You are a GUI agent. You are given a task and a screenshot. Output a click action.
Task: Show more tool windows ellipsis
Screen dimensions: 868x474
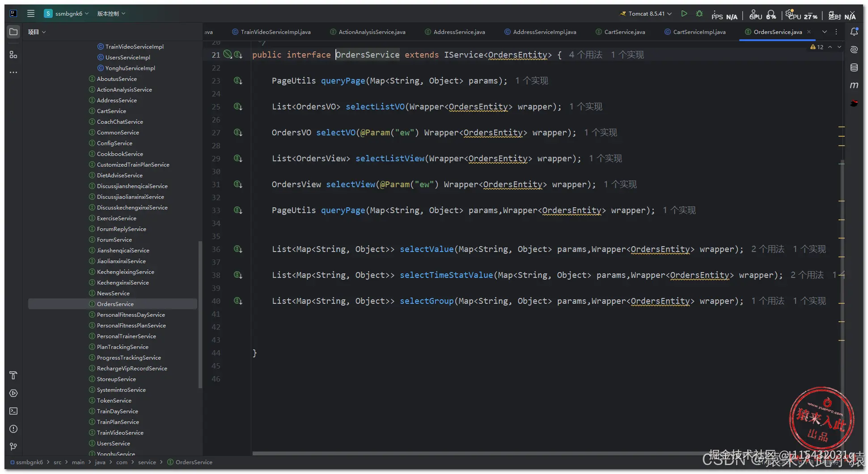13,72
